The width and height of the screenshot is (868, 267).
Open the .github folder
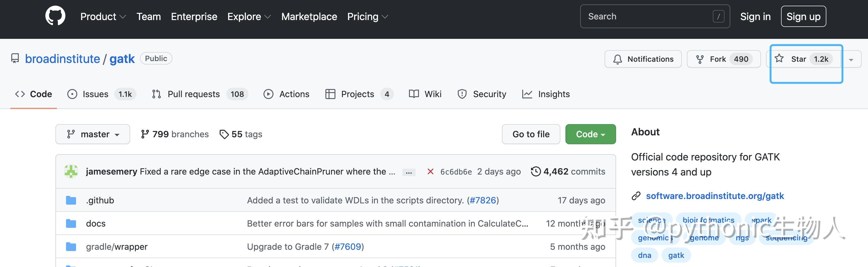point(100,200)
